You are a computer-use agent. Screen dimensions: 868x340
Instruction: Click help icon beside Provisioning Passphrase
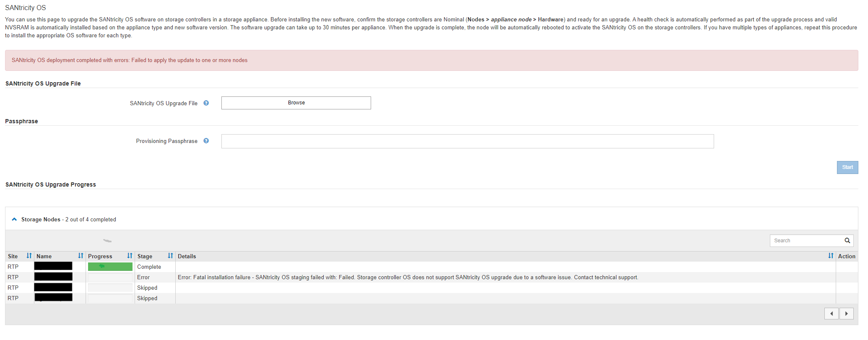[x=206, y=141]
